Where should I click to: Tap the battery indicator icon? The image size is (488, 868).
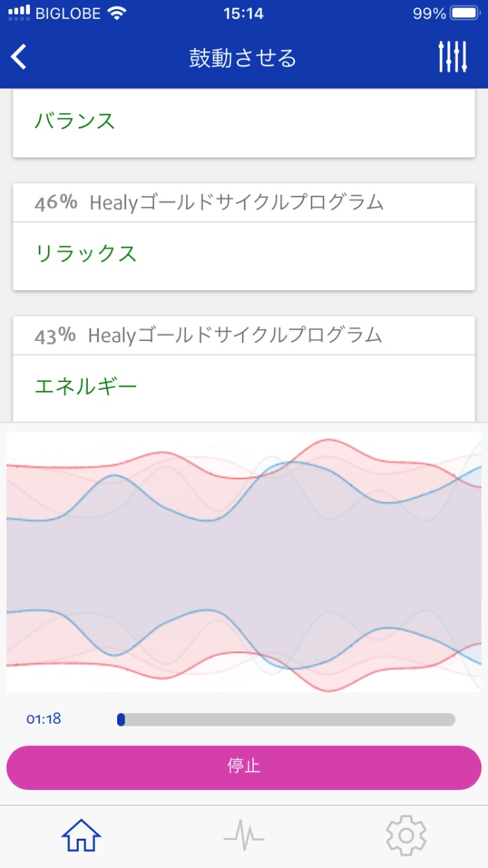point(464,12)
